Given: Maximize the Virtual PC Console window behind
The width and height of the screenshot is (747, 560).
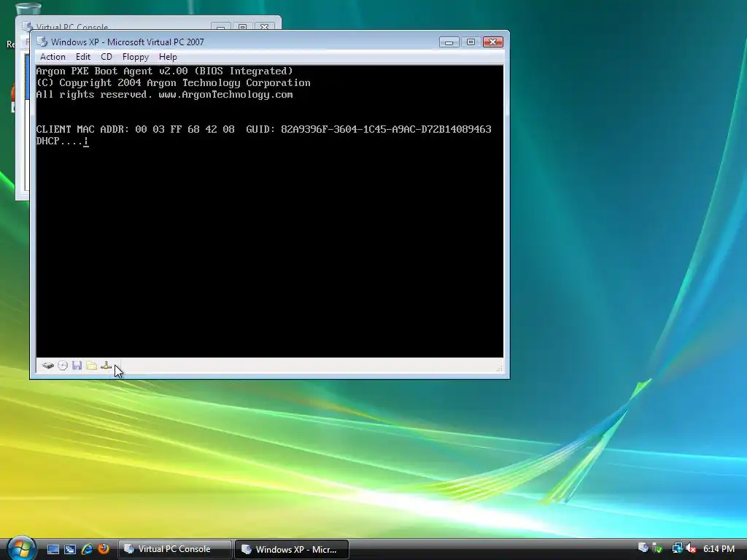Looking at the screenshot, I should pyautogui.click(x=242, y=27).
